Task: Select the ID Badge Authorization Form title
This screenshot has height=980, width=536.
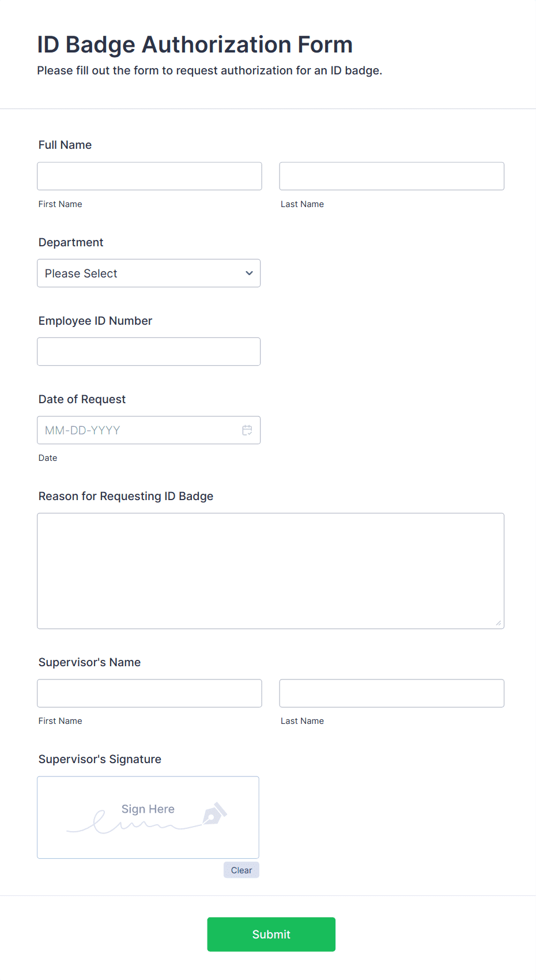Action: pos(195,44)
